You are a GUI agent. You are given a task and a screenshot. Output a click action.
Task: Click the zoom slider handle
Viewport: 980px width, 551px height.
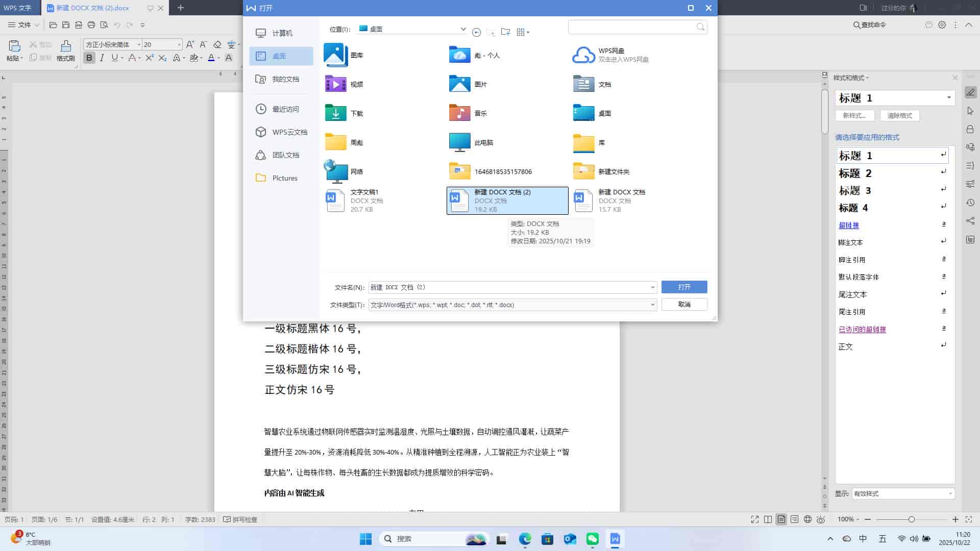(x=911, y=519)
